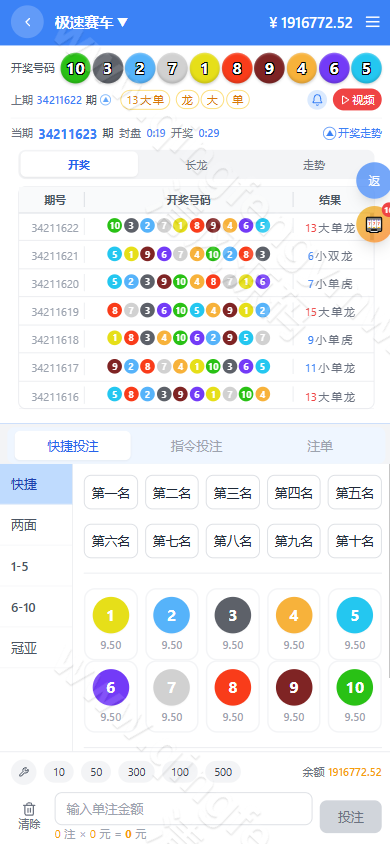This screenshot has width=390, height=844.
Task: Submit the bet with 投注 button
Action: click(x=351, y=817)
